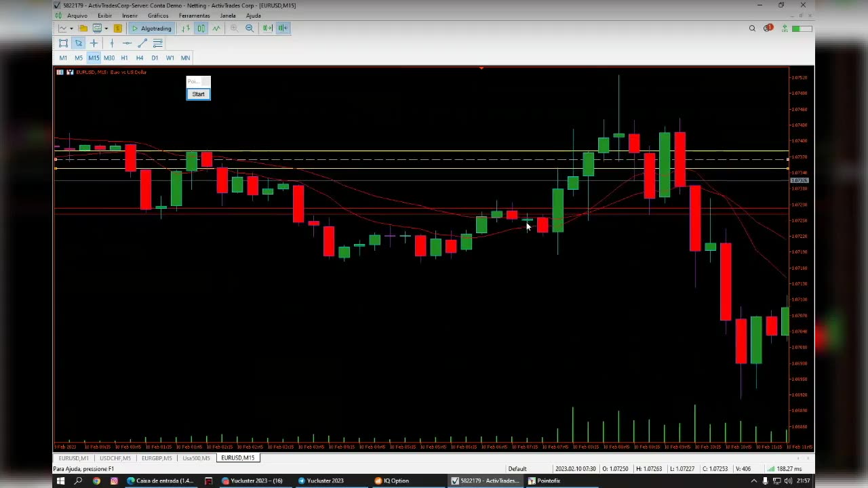Click the zoom out magnifier
868x488 pixels.
click(x=250, y=28)
